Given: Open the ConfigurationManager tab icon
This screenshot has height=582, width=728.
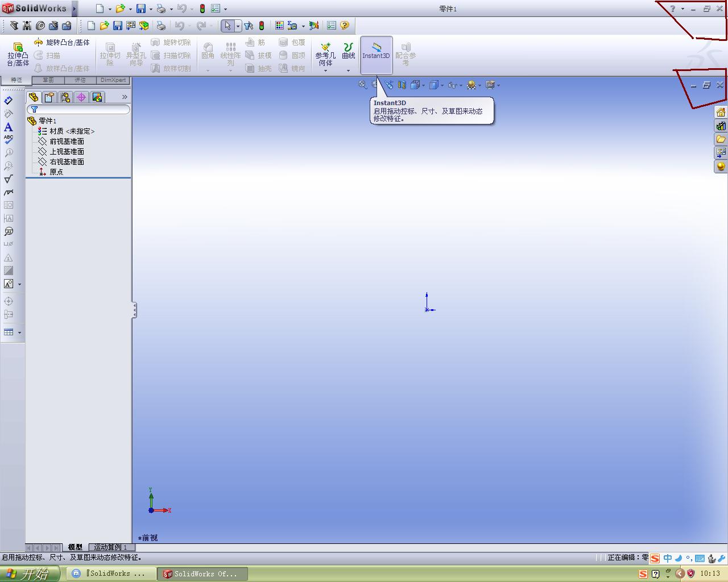Looking at the screenshot, I should click(65, 97).
